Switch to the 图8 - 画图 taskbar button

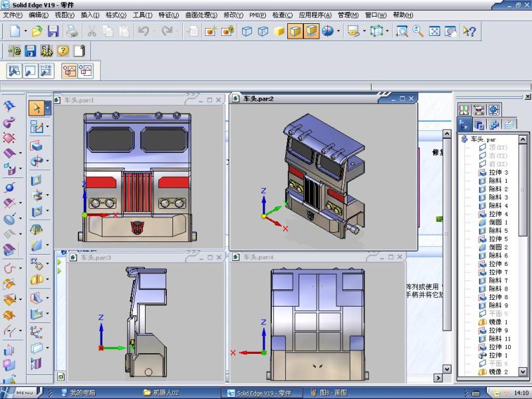pyautogui.click(x=329, y=392)
